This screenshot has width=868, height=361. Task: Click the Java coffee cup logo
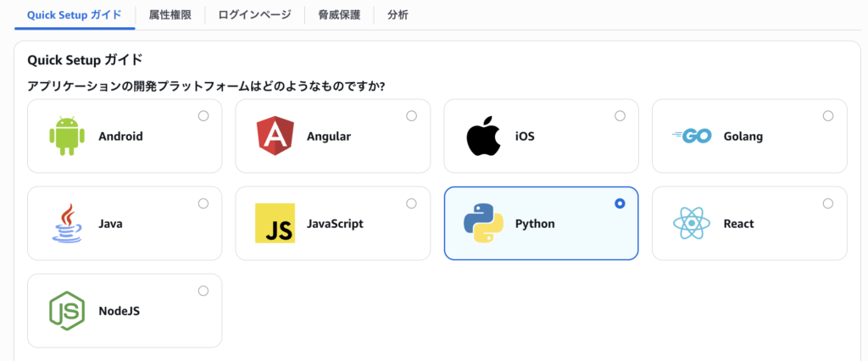click(x=67, y=223)
